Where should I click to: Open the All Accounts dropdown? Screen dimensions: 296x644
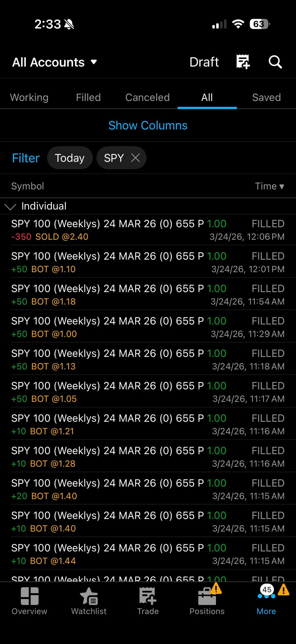point(55,62)
